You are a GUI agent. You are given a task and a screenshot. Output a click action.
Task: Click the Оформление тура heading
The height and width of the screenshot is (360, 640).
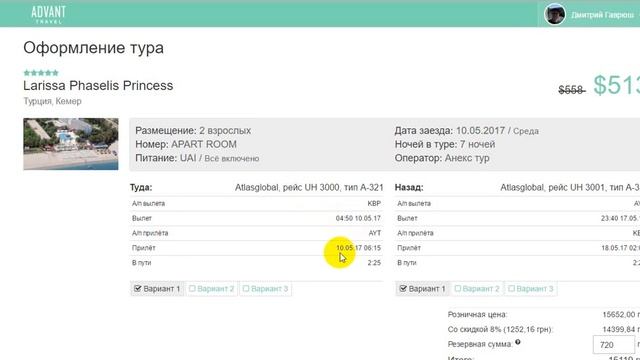tap(93, 48)
